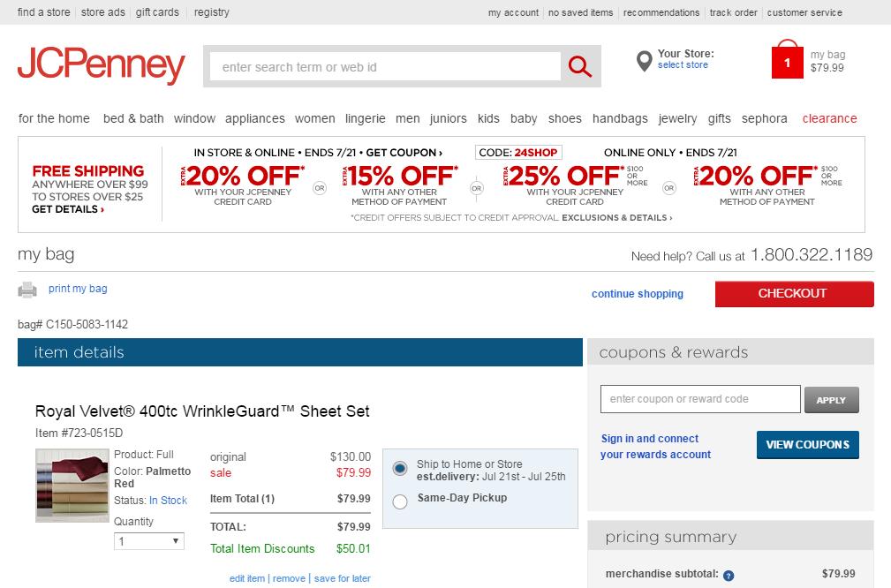Browse the sephora category
Screen dimensions: 891x588
763,117
